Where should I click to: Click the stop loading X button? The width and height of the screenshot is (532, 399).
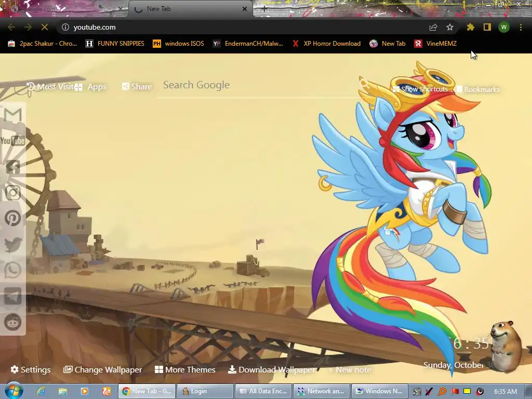click(x=45, y=27)
